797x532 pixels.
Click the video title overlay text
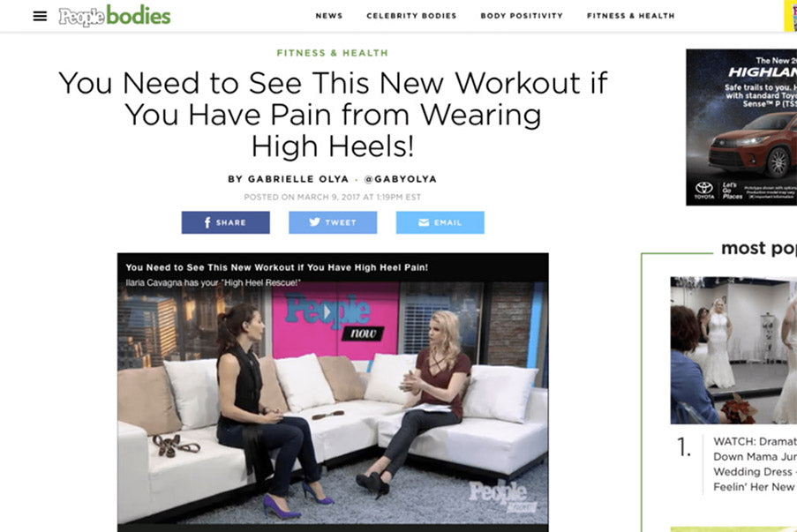tap(276, 267)
